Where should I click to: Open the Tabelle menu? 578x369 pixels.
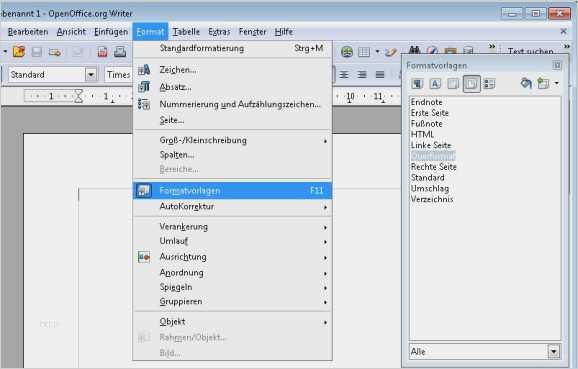coord(186,32)
